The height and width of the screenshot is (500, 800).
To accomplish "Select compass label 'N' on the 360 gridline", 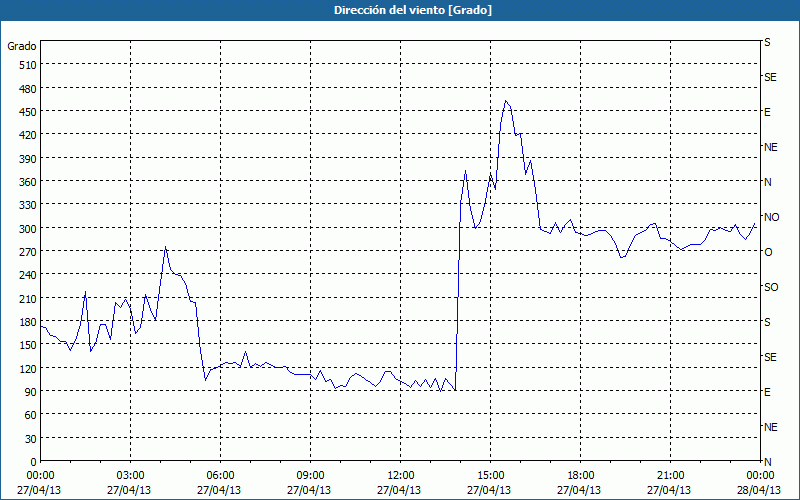I will [767, 182].
